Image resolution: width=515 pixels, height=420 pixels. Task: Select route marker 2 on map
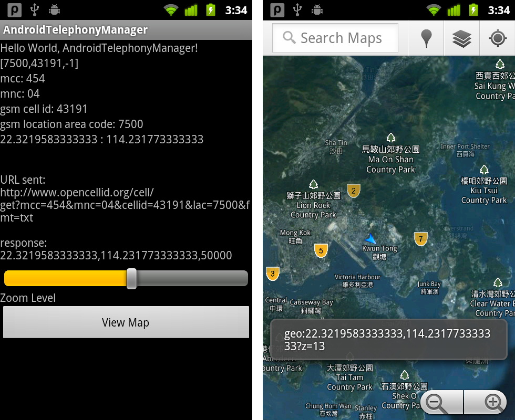click(x=353, y=191)
